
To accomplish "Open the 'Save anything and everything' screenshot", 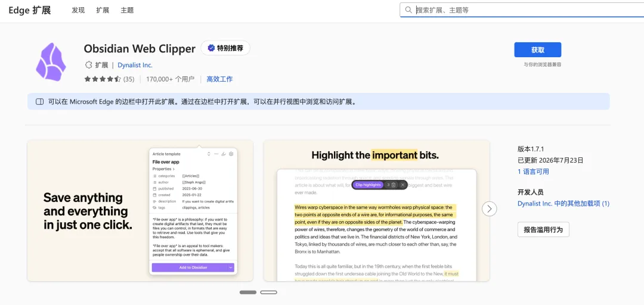I will 140,211.
